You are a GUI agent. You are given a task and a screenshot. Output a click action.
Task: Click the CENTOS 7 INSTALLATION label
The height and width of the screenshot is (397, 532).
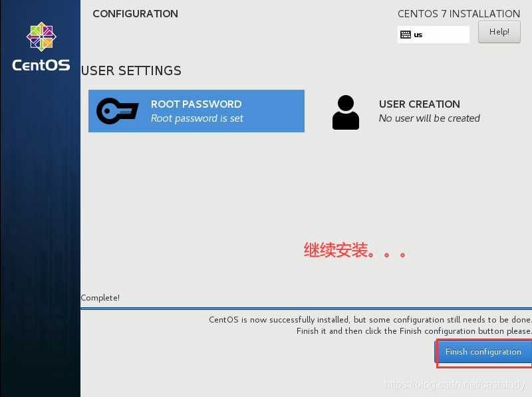click(x=459, y=14)
